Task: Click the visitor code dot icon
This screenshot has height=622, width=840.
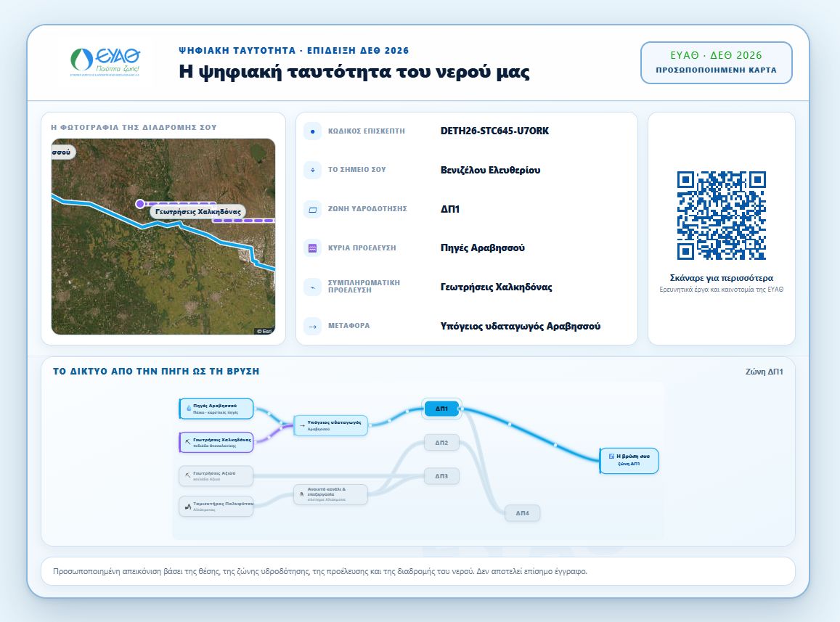Action: click(312, 131)
